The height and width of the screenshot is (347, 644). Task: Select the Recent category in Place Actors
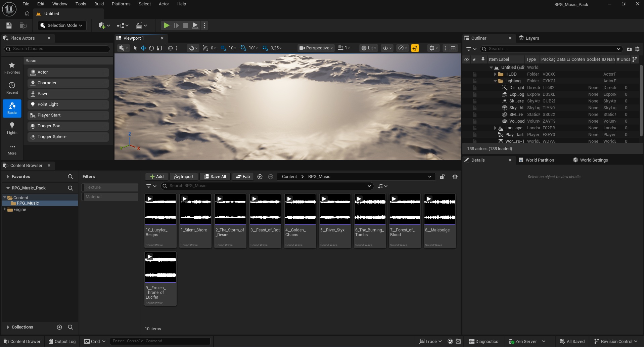coord(12,88)
